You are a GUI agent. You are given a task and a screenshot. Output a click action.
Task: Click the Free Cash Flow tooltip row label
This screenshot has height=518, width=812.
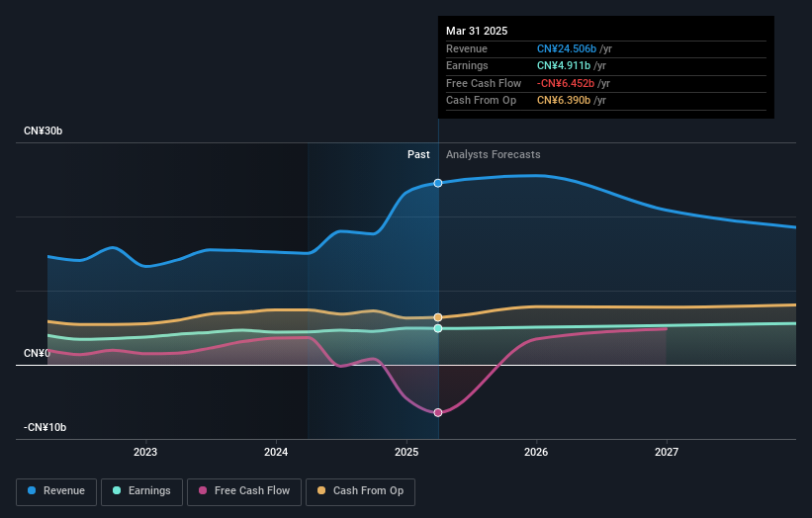click(x=484, y=83)
